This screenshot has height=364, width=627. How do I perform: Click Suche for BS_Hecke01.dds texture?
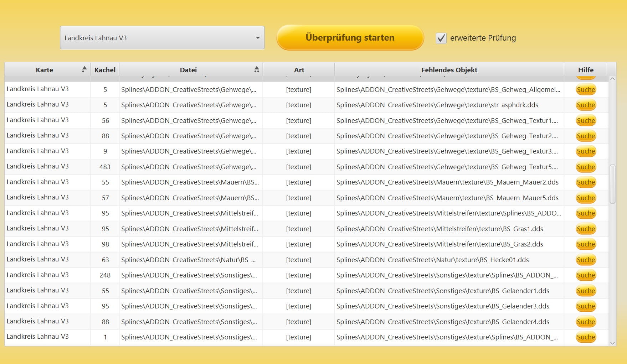[x=586, y=260]
